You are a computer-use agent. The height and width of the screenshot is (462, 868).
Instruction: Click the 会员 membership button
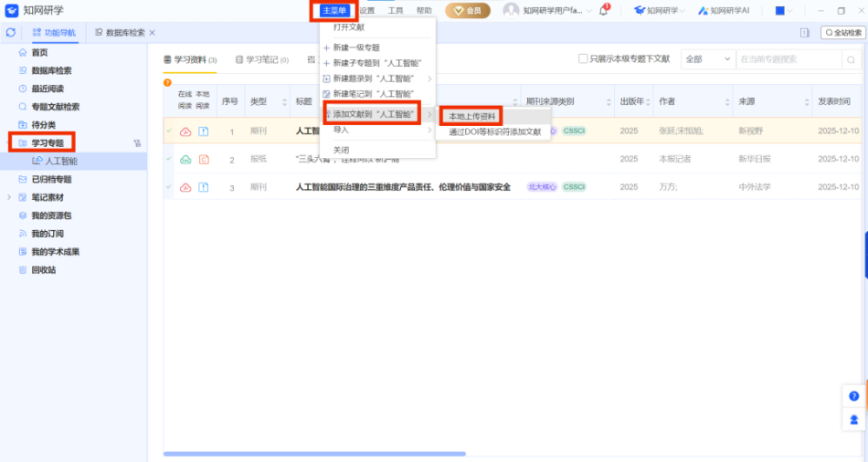468,11
